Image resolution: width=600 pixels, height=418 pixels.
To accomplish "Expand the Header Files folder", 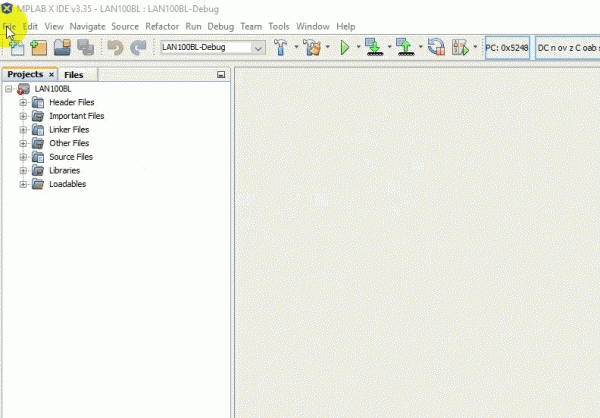I will [x=23, y=103].
